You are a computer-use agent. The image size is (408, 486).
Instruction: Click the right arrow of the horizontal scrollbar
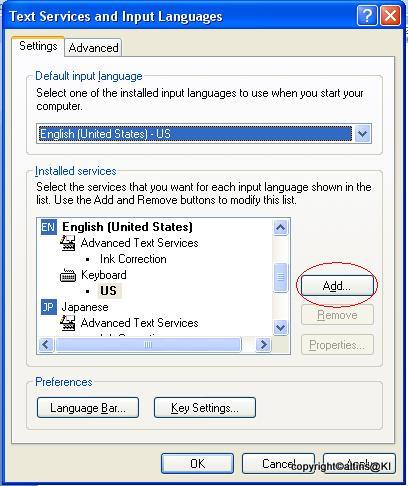[x=263, y=344]
